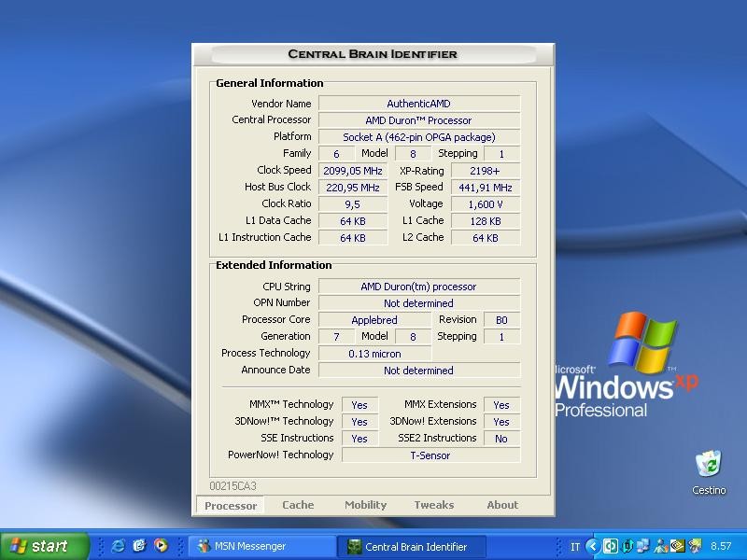Click the Extended Information group heading

[x=274, y=265]
